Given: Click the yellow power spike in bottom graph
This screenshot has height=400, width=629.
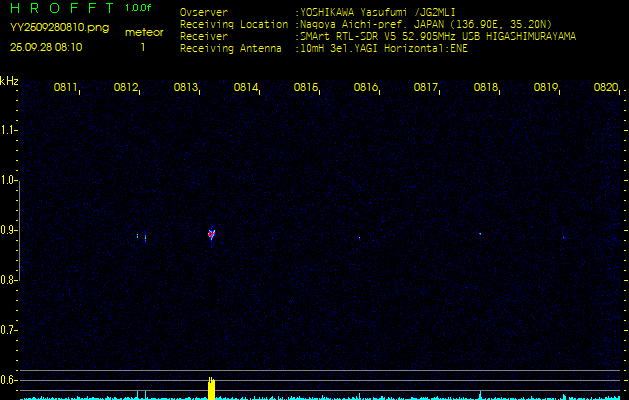Looking at the screenshot, I should [211, 387].
